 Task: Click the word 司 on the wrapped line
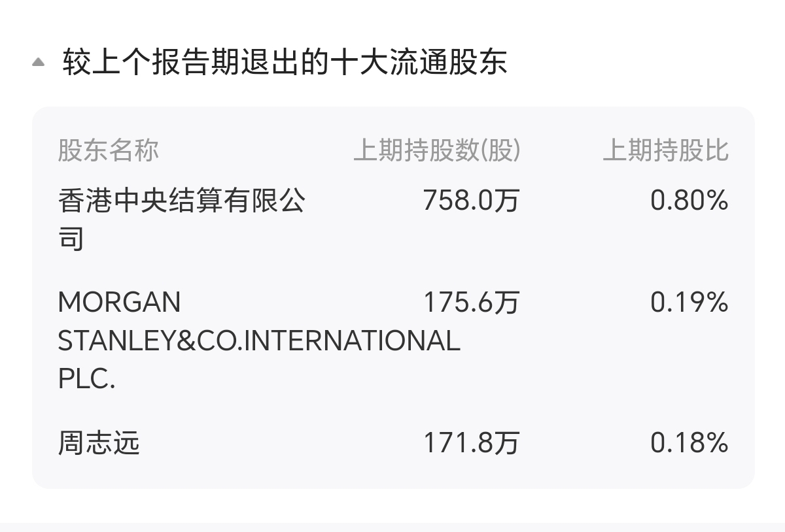click(71, 239)
